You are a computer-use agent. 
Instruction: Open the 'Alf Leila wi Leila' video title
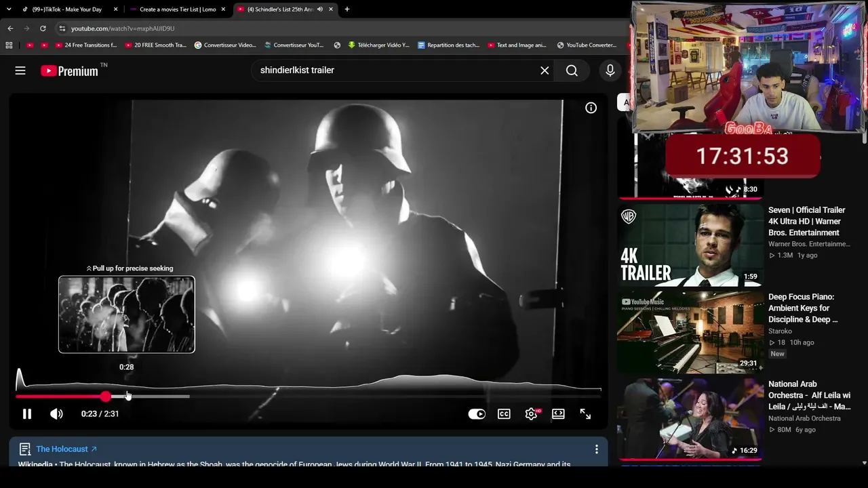pyautogui.click(x=809, y=395)
